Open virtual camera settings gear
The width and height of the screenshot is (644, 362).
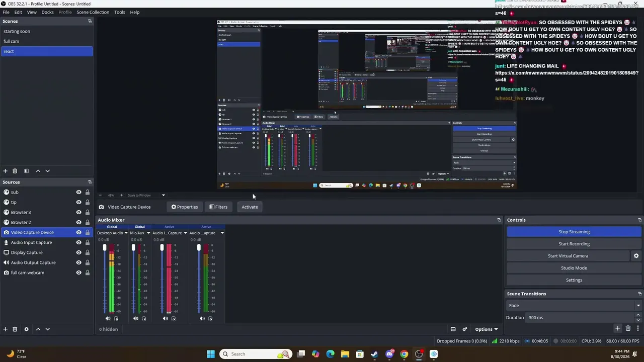click(x=636, y=256)
